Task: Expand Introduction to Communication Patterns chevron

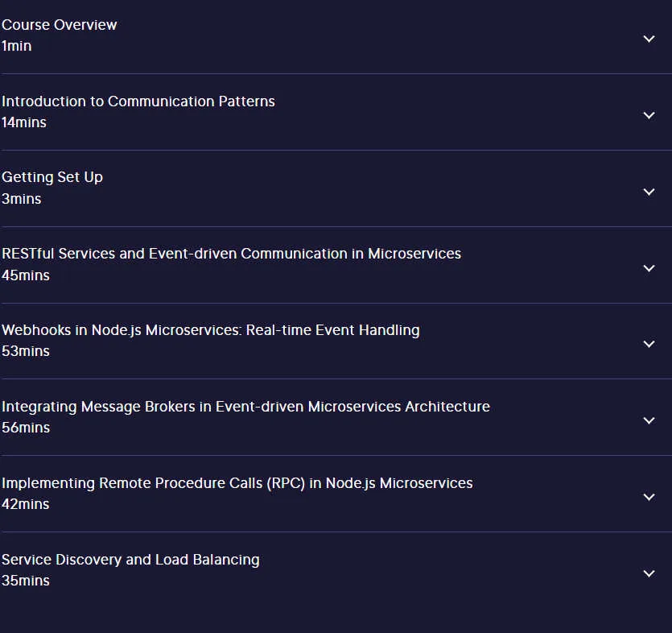Action: point(649,115)
